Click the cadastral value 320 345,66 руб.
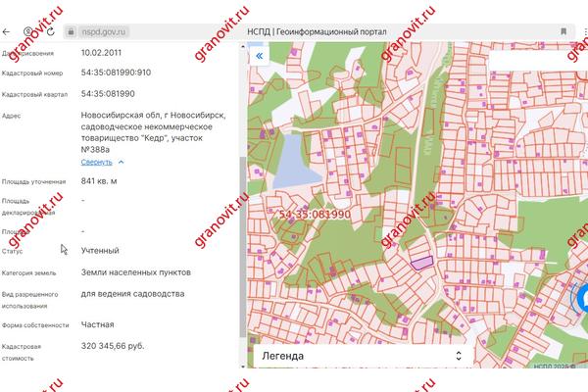 click(114, 346)
